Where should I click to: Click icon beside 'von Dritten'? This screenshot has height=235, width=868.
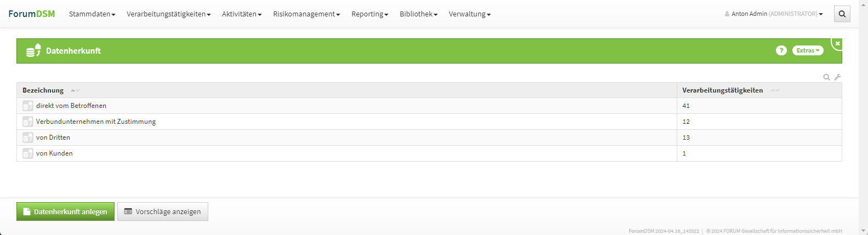pyautogui.click(x=27, y=137)
